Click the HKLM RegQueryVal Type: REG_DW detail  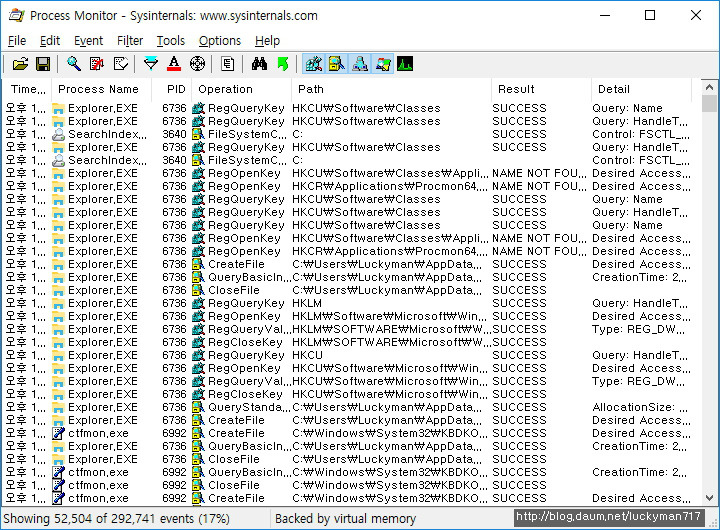pos(638,329)
